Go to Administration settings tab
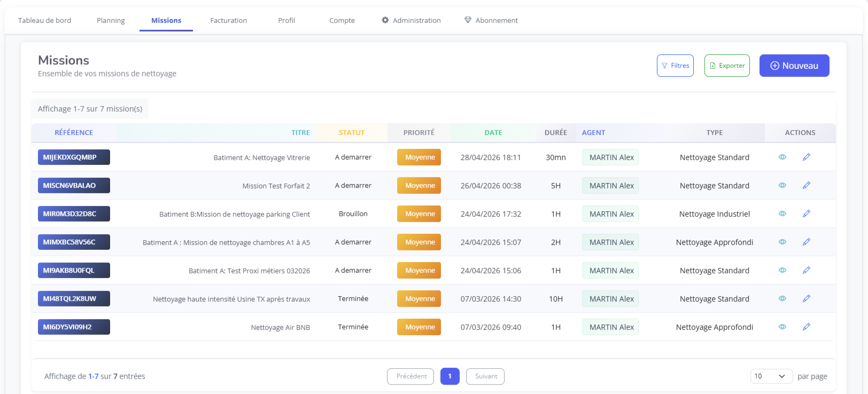 click(411, 20)
